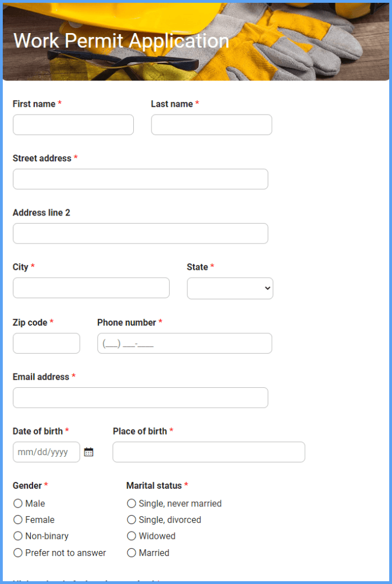The image size is (392, 584).
Task: Click the Place of birth field
Action: coord(209,452)
